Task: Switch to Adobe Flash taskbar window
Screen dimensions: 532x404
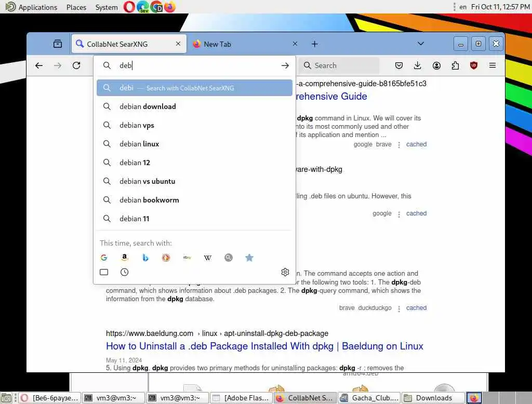Action: 241,398
